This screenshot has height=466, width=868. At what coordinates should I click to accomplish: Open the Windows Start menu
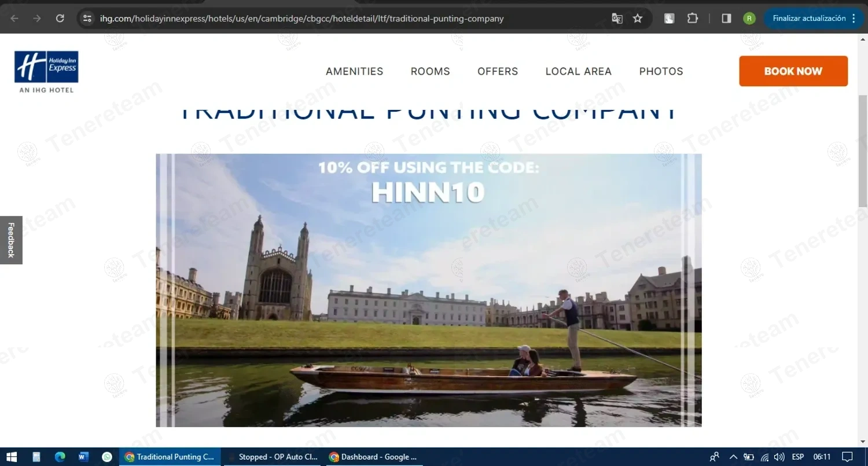12,457
